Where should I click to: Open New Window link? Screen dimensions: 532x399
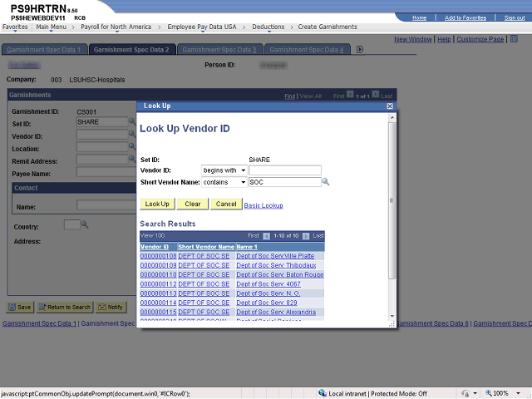click(413, 39)
